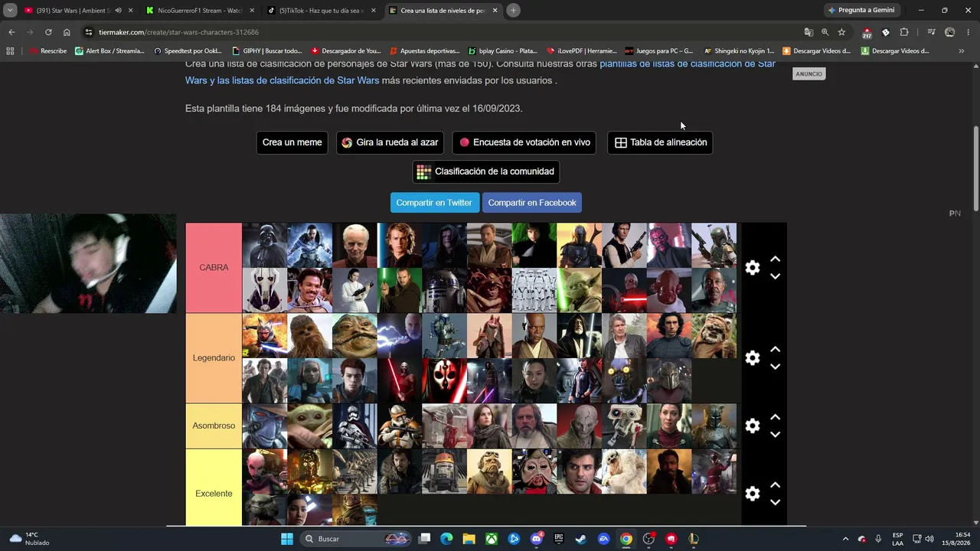This screenshot has height=551, width=980.
Task: Open 'iLovePDF' bookmark
Action: 582,51
